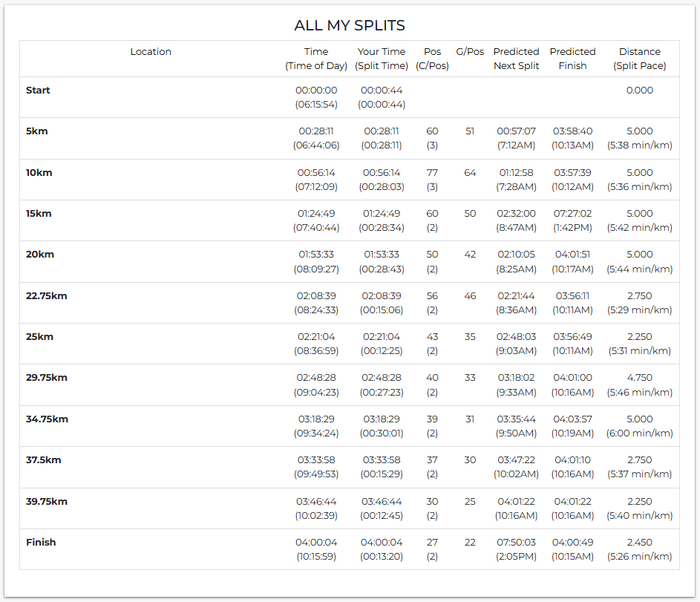
Task: Select the position 77 cell at 10km
Action: click(x=432, y=173)
